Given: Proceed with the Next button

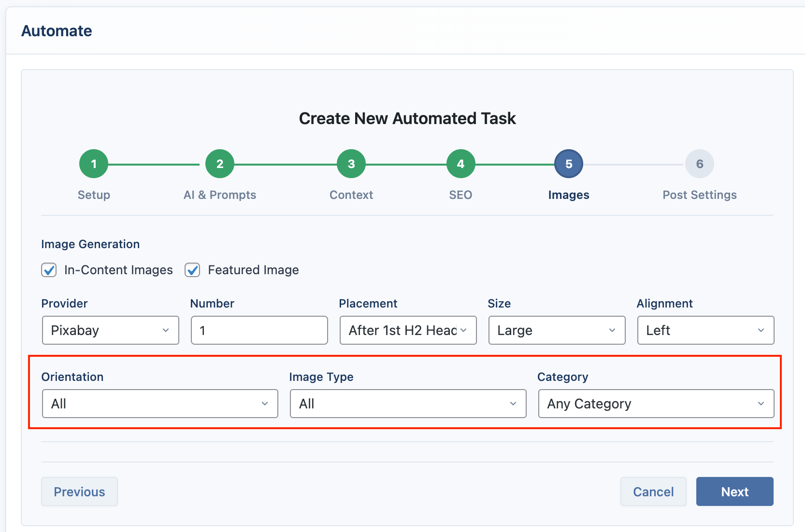Looking at the screenshot, I should 735,491.
